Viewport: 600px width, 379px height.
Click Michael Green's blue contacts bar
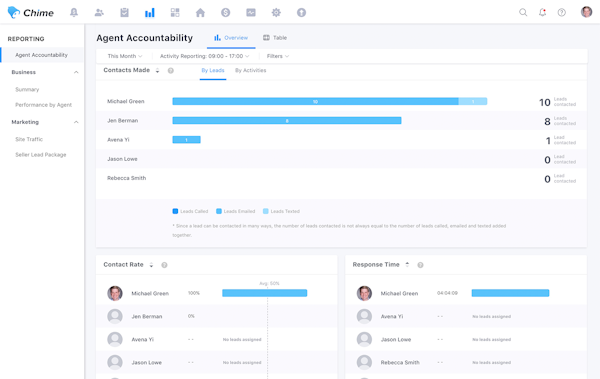(x=315, y=101)
